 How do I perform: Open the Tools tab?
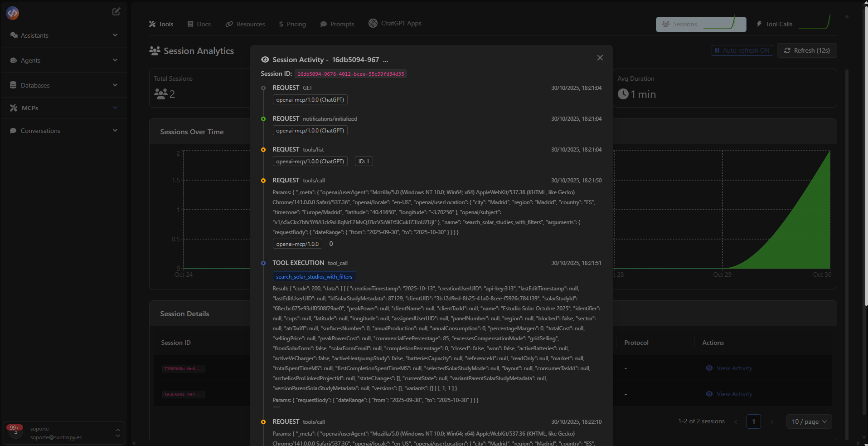click(161, 24)
